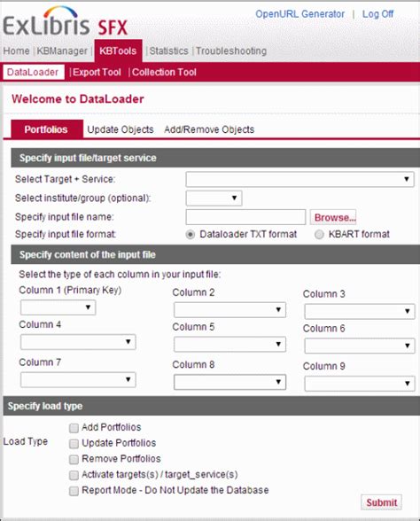Check the Update Portfolios checkbox
The width and height of the screenshot is (420, 521).
click(74, 444)
